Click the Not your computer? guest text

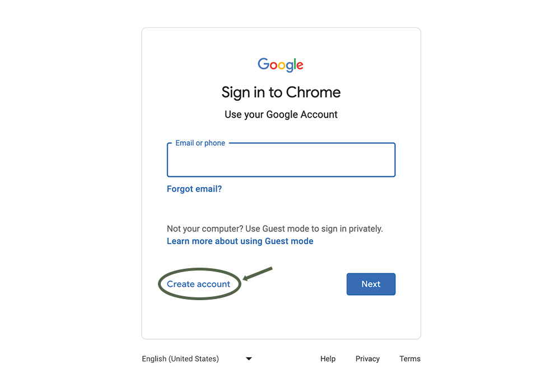click(x=274, y=229)
